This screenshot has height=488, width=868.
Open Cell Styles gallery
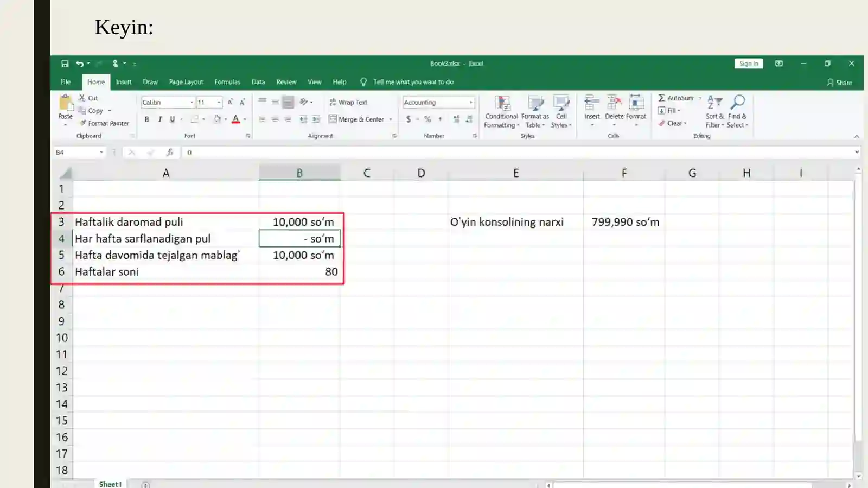[x=561, y=112]
